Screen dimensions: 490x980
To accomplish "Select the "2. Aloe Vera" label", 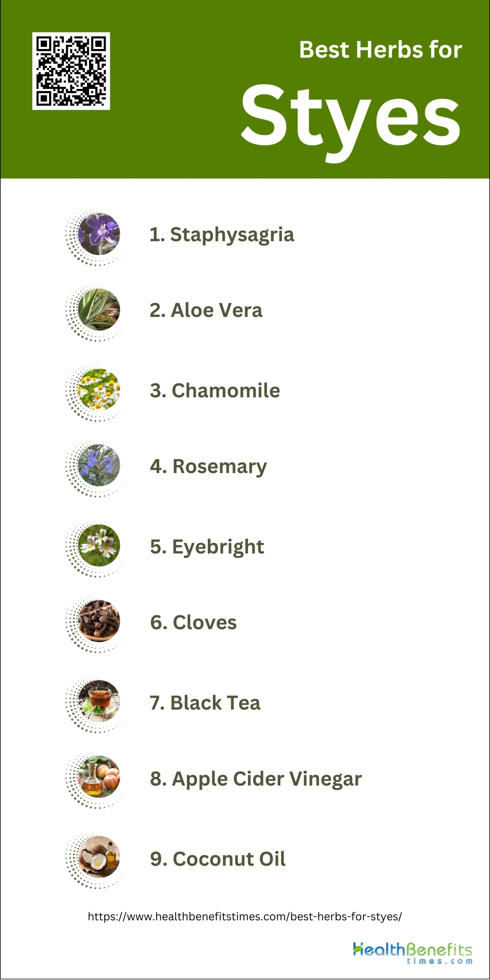I will tap(206, 310).
